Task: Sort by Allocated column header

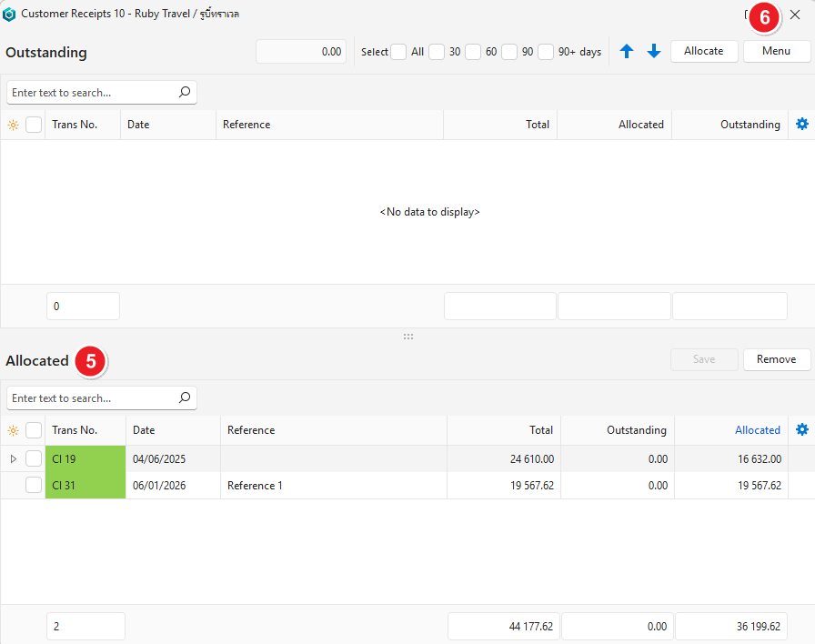Action: coord(757,430)
